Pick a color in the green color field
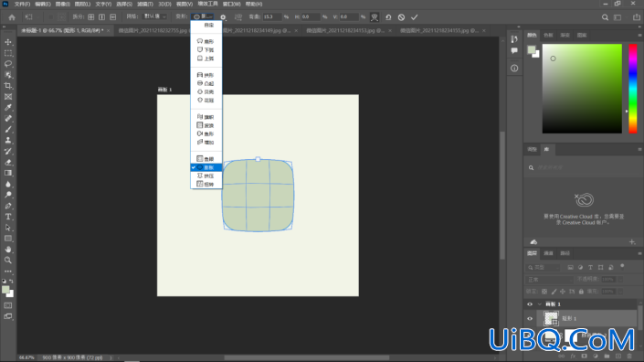The image size is (644, 362). pyautogui.click(x=582, y=89)
